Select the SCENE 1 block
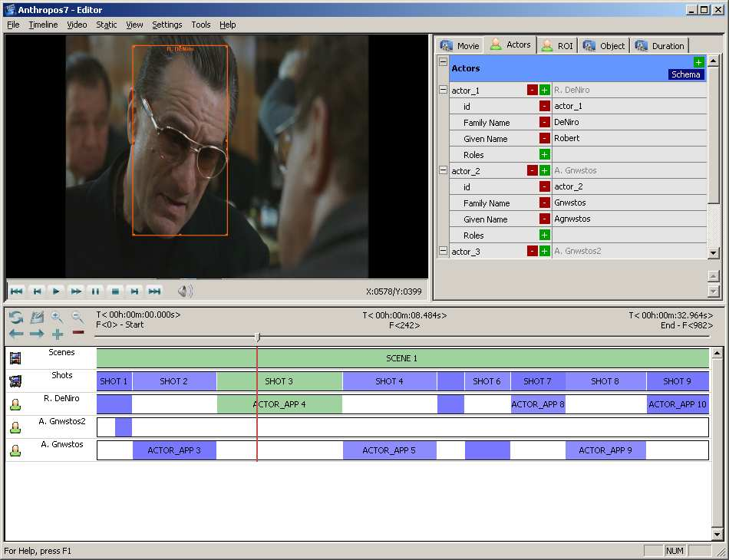The width and height of the screenshot is (729, 560). point(403,358)
